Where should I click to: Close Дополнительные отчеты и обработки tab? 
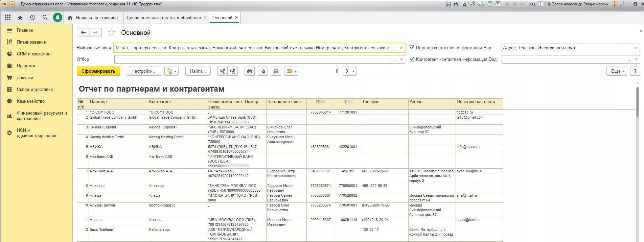tap(205, 18)
